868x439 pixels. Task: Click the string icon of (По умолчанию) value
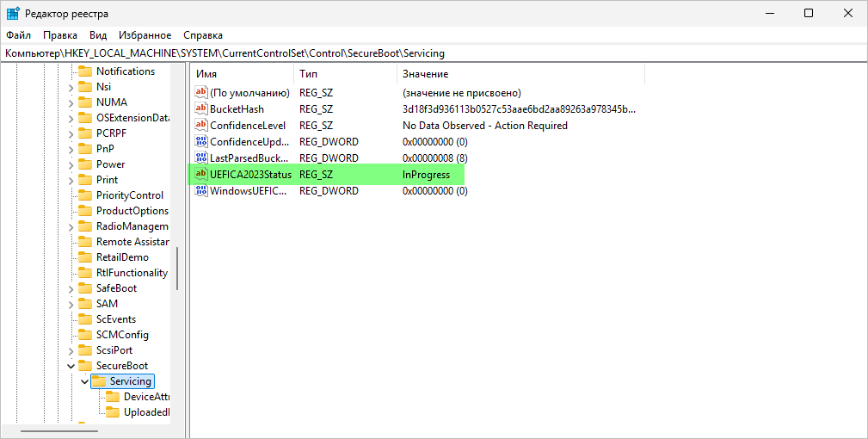point(201,92)
